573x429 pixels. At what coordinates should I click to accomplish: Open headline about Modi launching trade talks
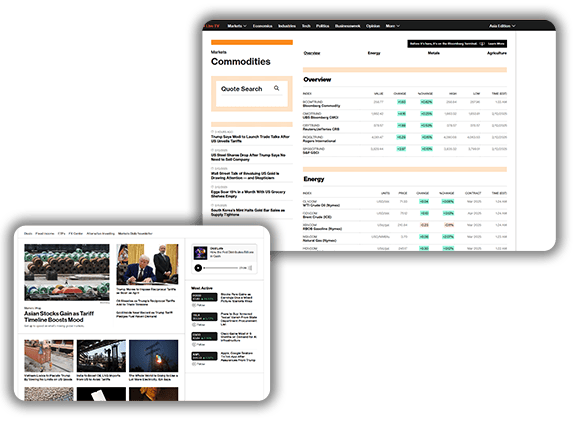250,139
